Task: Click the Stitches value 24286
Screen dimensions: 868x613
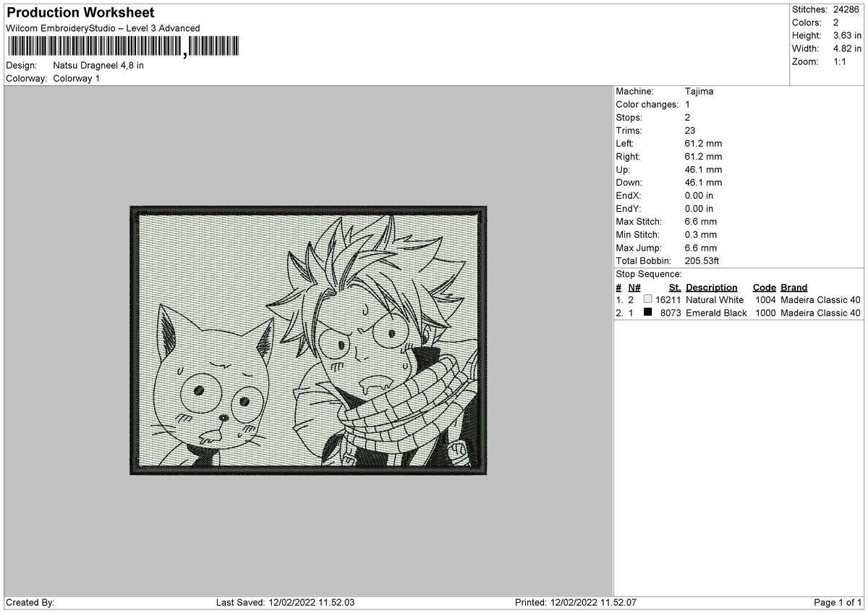Action: pos(846,9)
